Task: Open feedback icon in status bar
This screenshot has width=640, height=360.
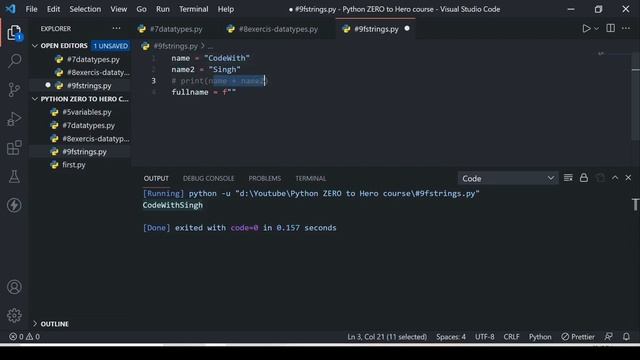Action: [x=608, y=337]
